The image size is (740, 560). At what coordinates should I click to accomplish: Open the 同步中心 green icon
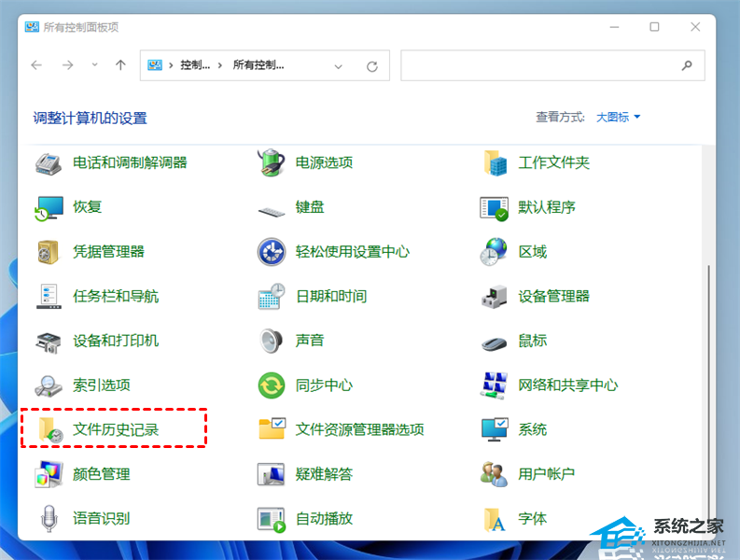click(x=271, y=385)
